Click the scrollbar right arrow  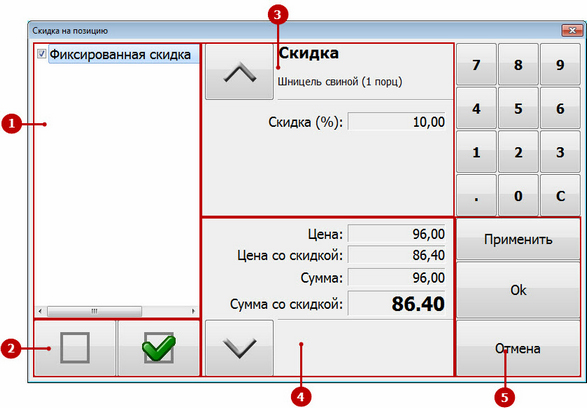193,311
